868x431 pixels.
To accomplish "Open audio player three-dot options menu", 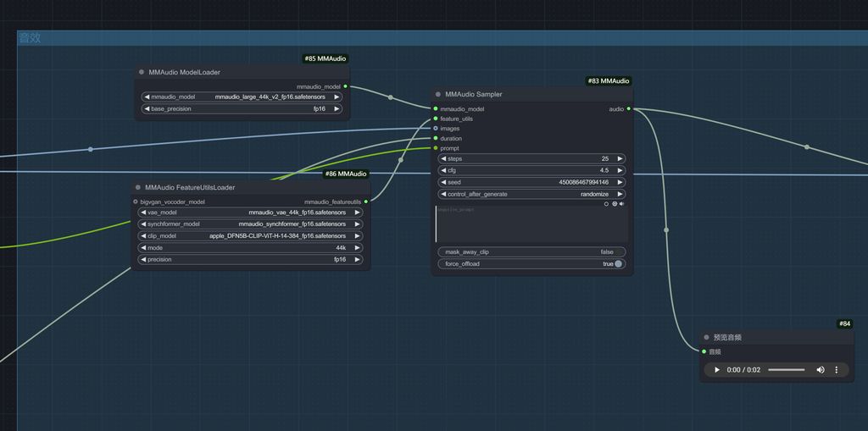I will point(836,370).
